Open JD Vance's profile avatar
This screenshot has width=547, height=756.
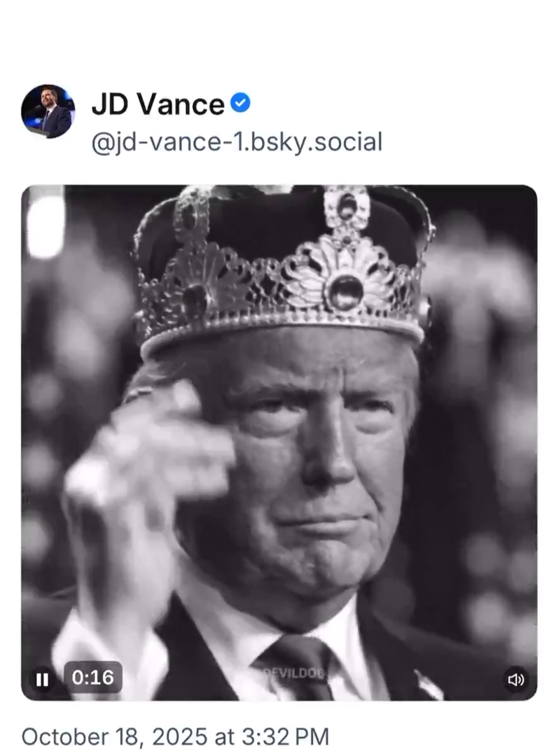(48, 111)
